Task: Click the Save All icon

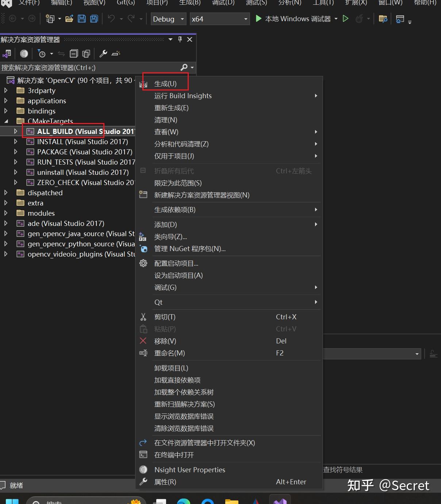Action: coord(94,19)
